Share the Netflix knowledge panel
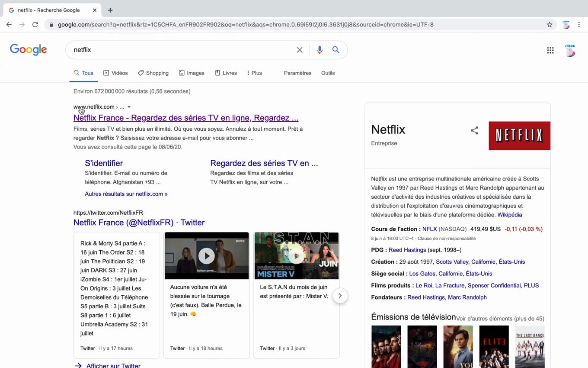The width and height of the screenshot is (588, 368). pyautogui.click(x=474, y=130)
